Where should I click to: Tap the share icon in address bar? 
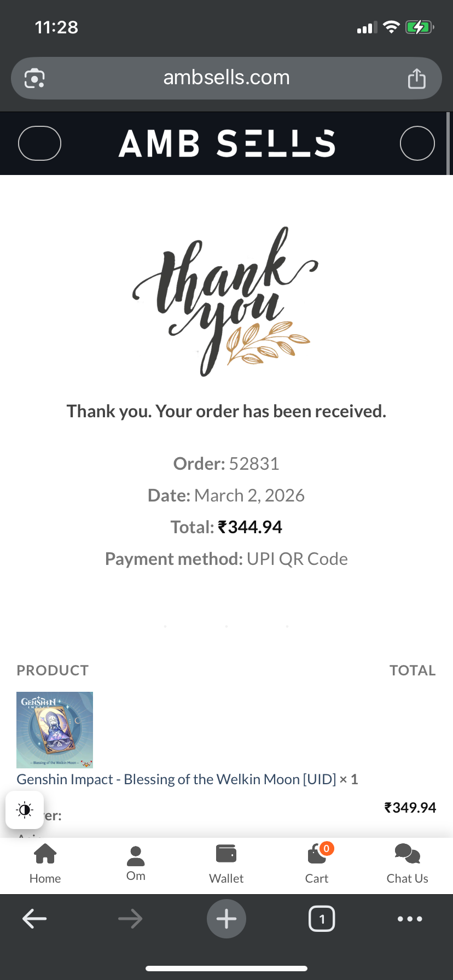416,78
